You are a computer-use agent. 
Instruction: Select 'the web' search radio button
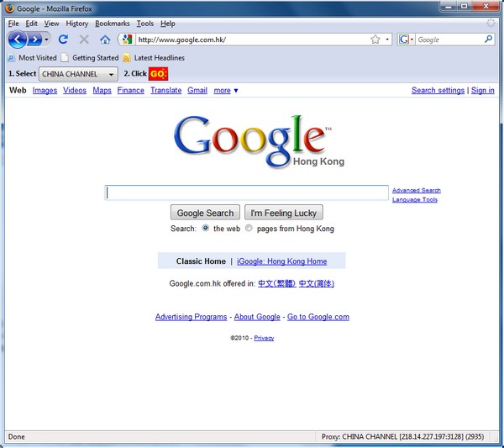pos(205,228)
